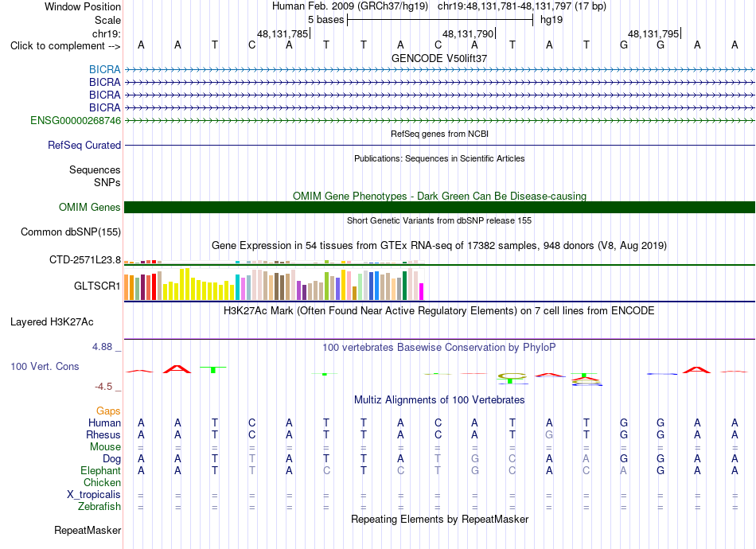Click the Window Position label
The image size is (756, 549).
click(x=83, y=6)
